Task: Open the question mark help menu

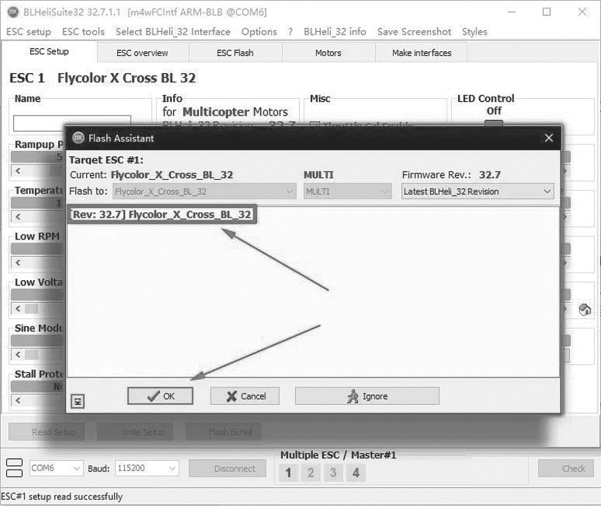Action: [290, 31]
